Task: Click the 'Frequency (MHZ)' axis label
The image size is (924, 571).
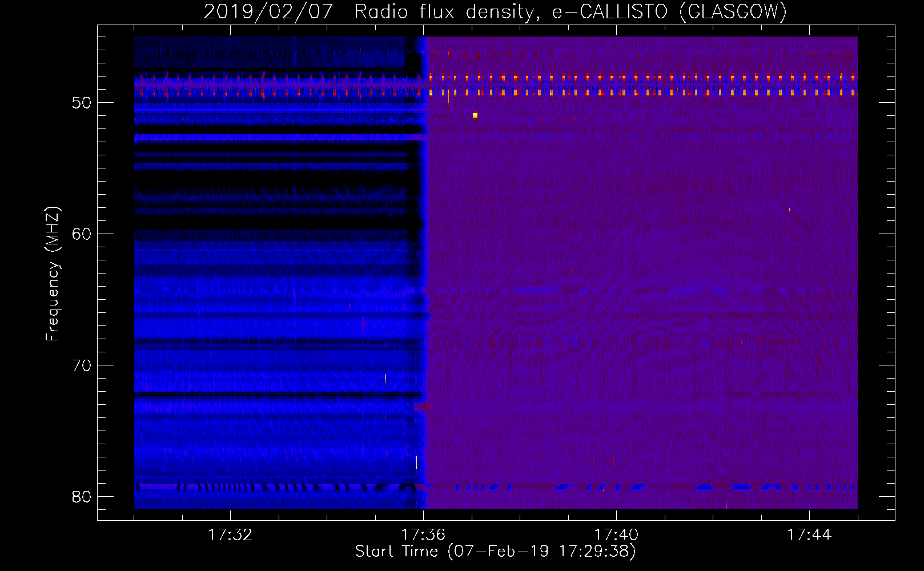Action: pyautogui.click(x=53, y=274)
